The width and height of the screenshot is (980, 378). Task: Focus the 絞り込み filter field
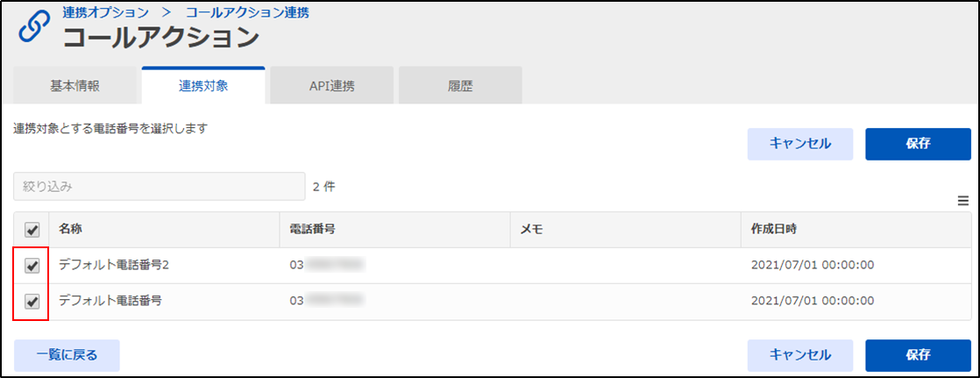pyautogui.click(x=160, y=187)
